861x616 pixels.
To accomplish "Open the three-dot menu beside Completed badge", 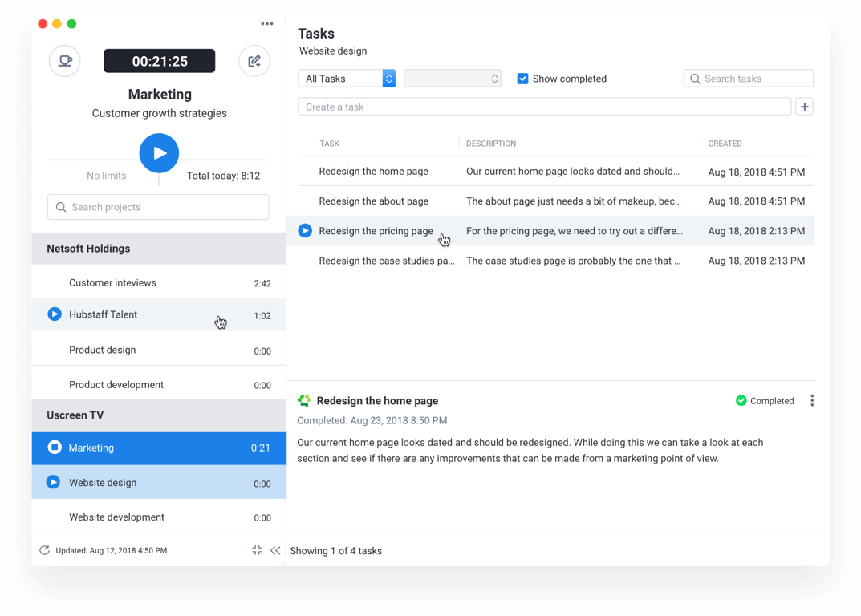I will tap(812, 400).
